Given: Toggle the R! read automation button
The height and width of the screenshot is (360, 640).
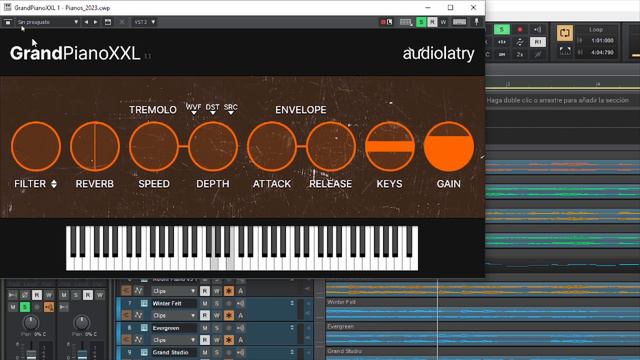Looking at the screenshot, I should [538, 42].
